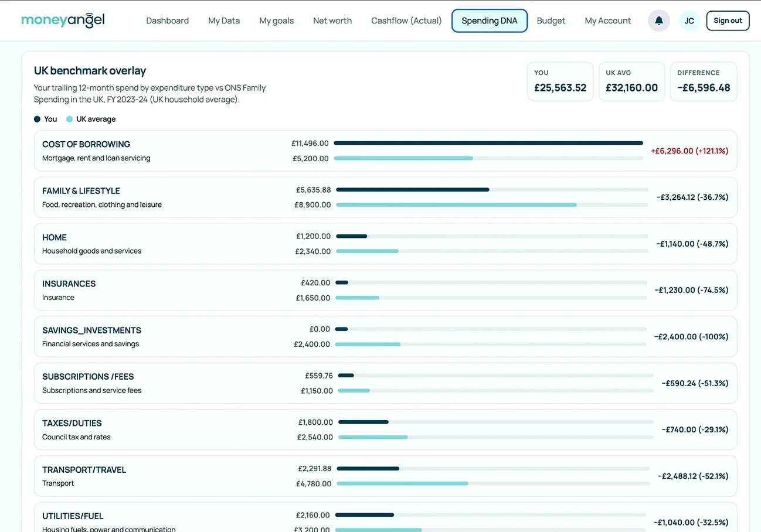Click the FAMILY & LIFESTYLE heading
The image size is (761, 532).
coord(81,191)
